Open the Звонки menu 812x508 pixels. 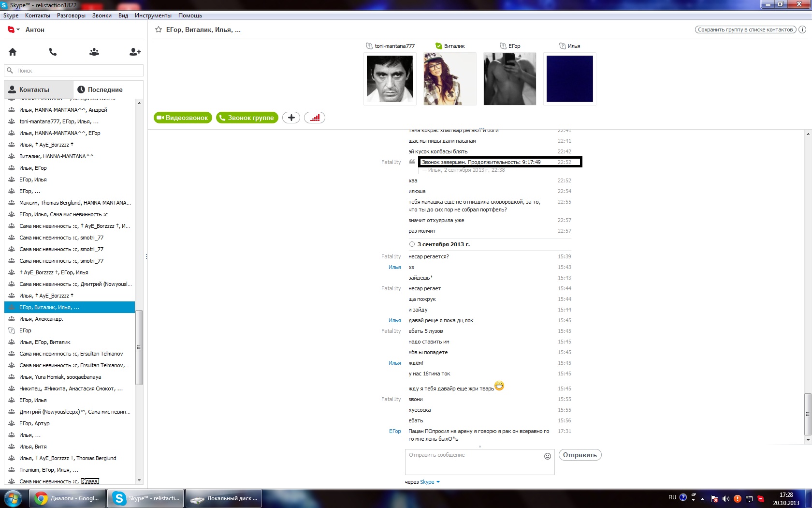tap(102, 15)
